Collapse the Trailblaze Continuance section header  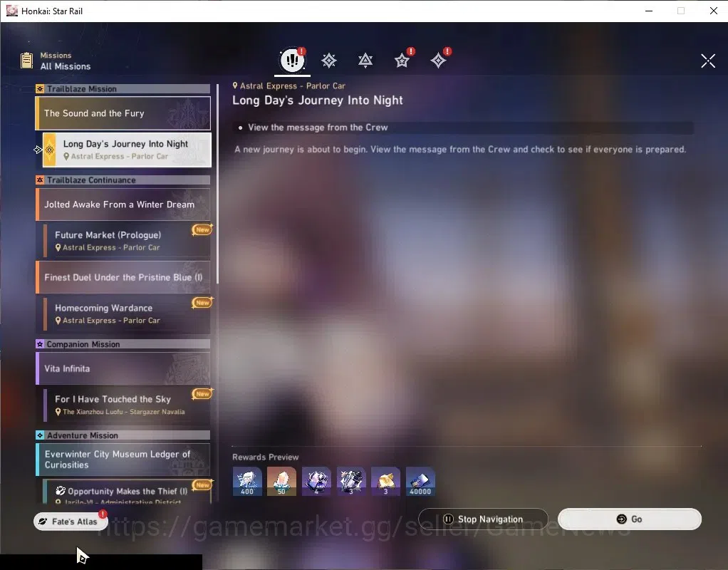pos(123,180)
